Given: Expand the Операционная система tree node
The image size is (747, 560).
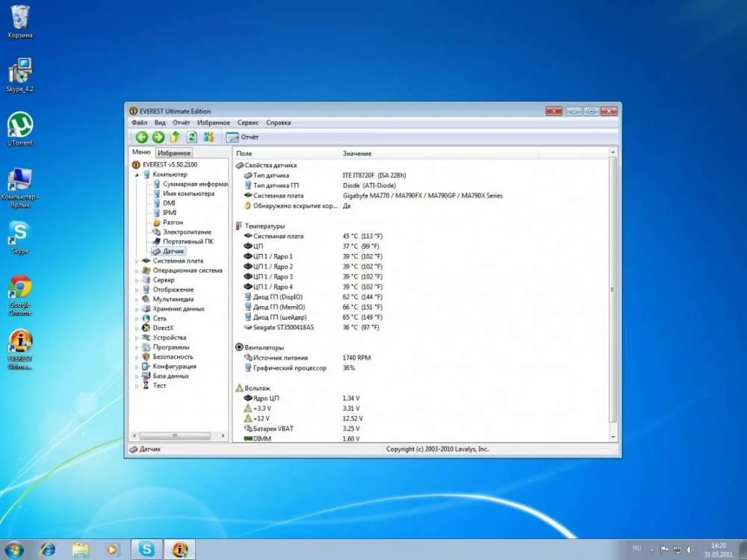Looking at the screenshot, I should tap(137, 270).
